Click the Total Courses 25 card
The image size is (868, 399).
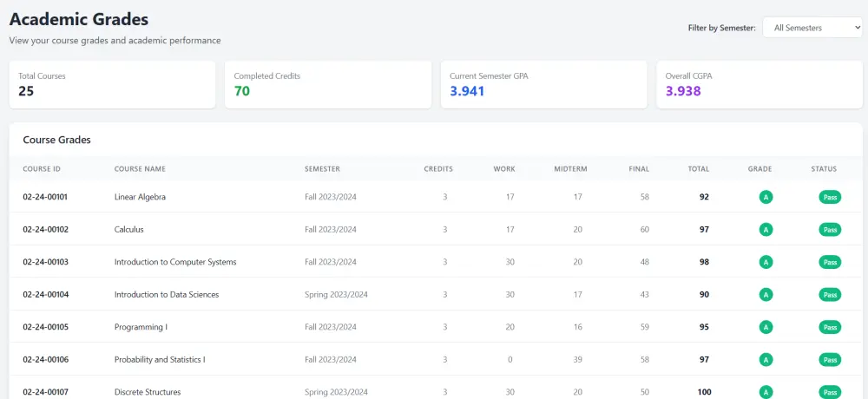point(112,85)
